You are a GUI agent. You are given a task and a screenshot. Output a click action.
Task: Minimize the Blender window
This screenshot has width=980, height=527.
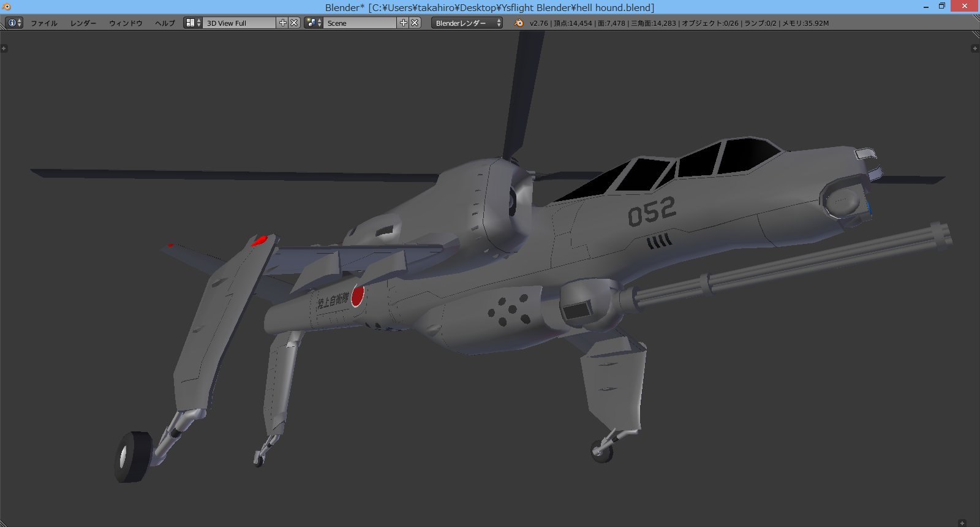(x=927, y=6)
